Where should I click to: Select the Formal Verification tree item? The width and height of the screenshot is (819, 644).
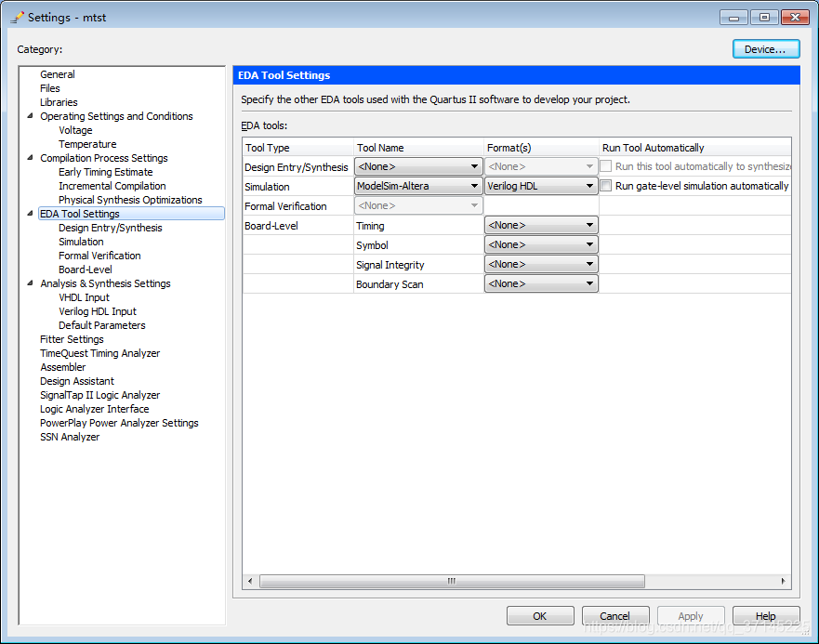point(99,256)
